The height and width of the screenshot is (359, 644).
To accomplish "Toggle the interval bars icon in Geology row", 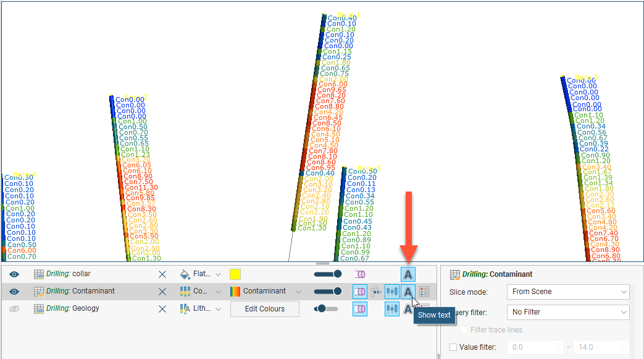I will (x=391, y=309).
